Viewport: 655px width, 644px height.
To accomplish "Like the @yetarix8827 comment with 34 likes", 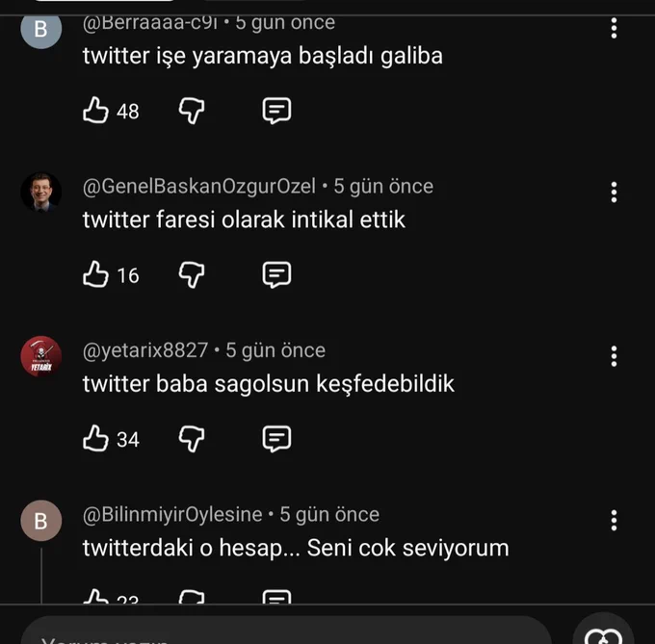I will pyautogui.click(x=95, y=438).
